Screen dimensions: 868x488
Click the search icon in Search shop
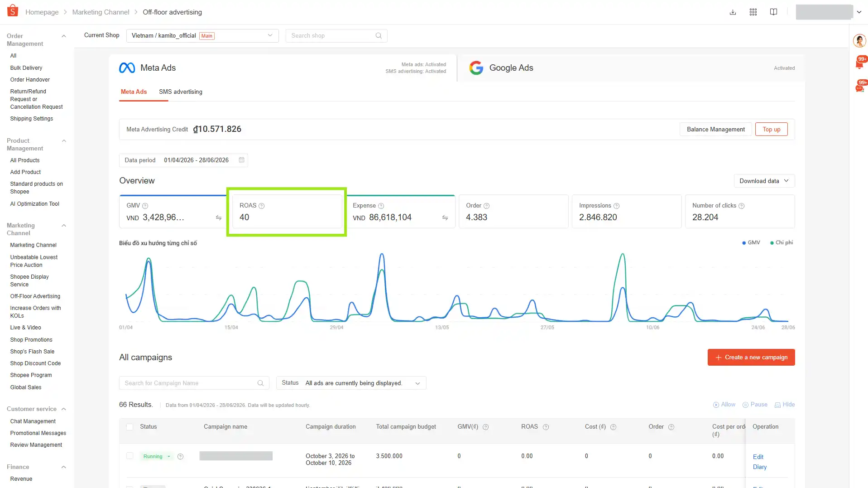point(379,36)
